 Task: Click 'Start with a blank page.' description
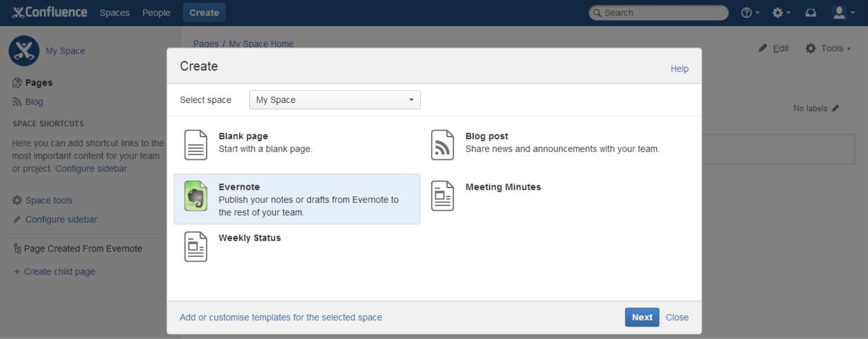click(x=265, y=149)
